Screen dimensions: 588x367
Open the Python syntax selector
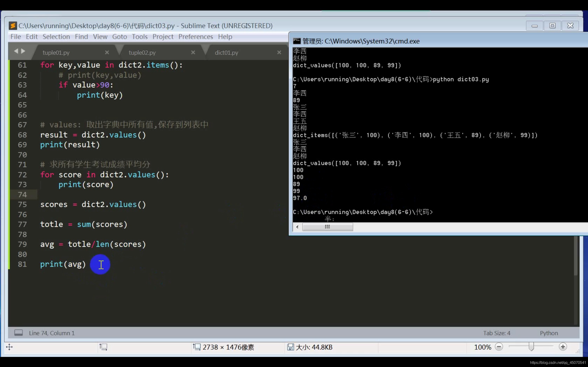[549, 333]
